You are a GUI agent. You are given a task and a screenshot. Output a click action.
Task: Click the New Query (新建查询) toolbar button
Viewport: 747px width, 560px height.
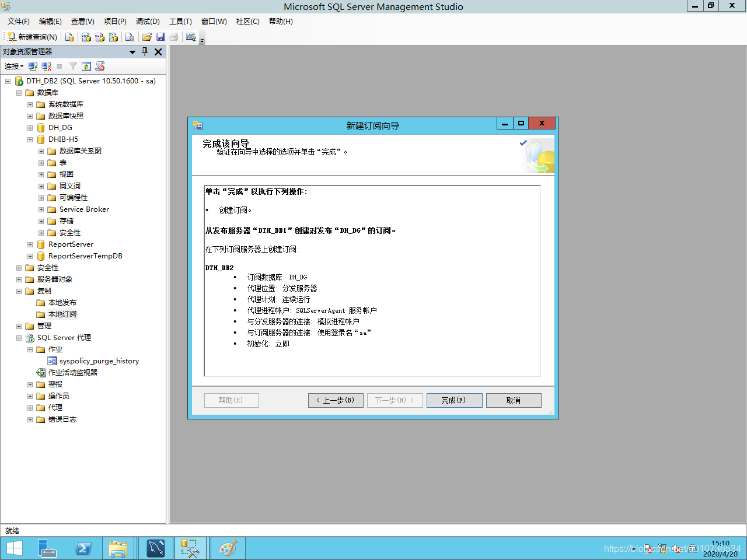coord(33,37)
